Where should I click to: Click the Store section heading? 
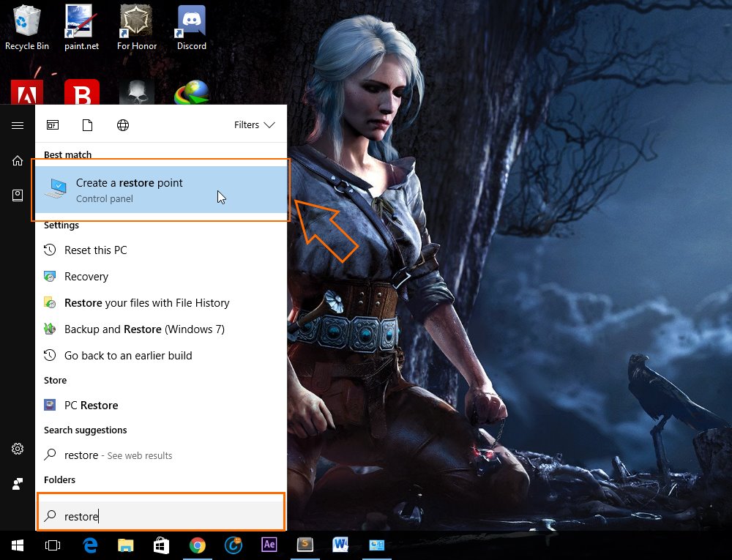click(x=55, y=381)
